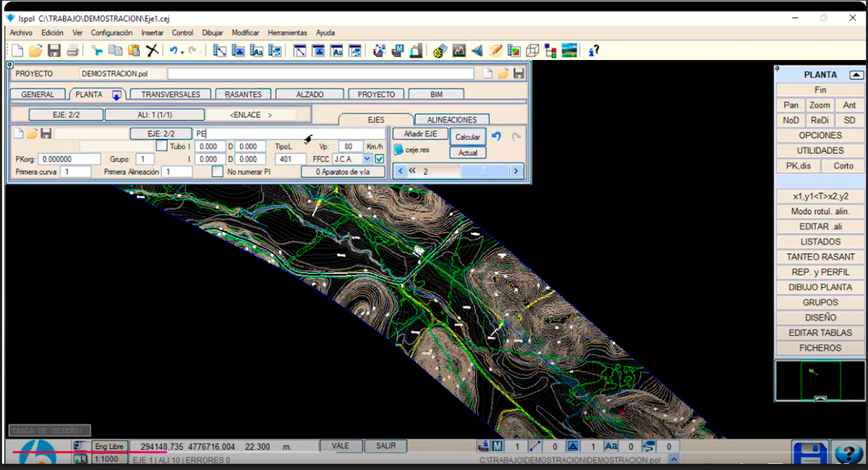The height and width of the screenshot is (470, 868).
Task: Enable the No numerar PI checkbox
Action: click(x=217, y=172)
